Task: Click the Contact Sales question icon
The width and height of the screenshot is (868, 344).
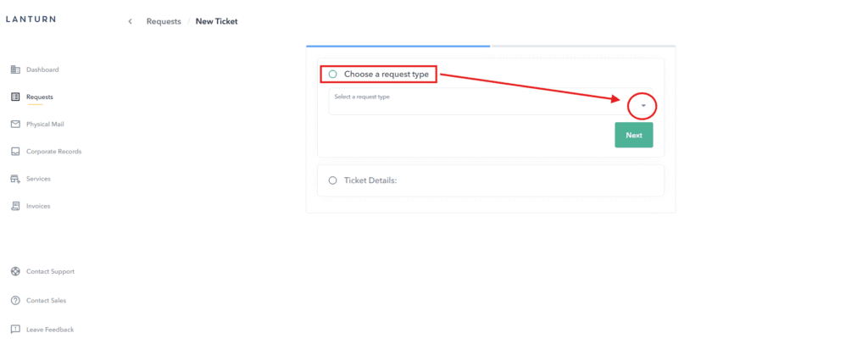Action: coord(15,301)
